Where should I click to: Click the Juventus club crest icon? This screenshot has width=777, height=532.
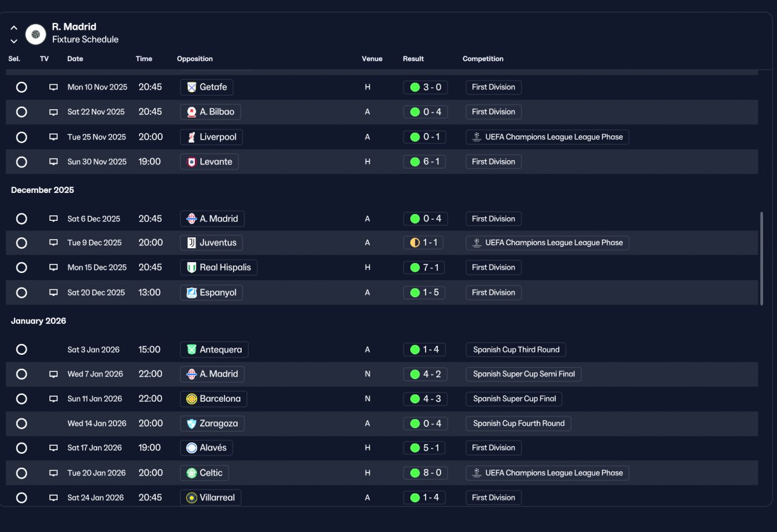pos(192,243)
